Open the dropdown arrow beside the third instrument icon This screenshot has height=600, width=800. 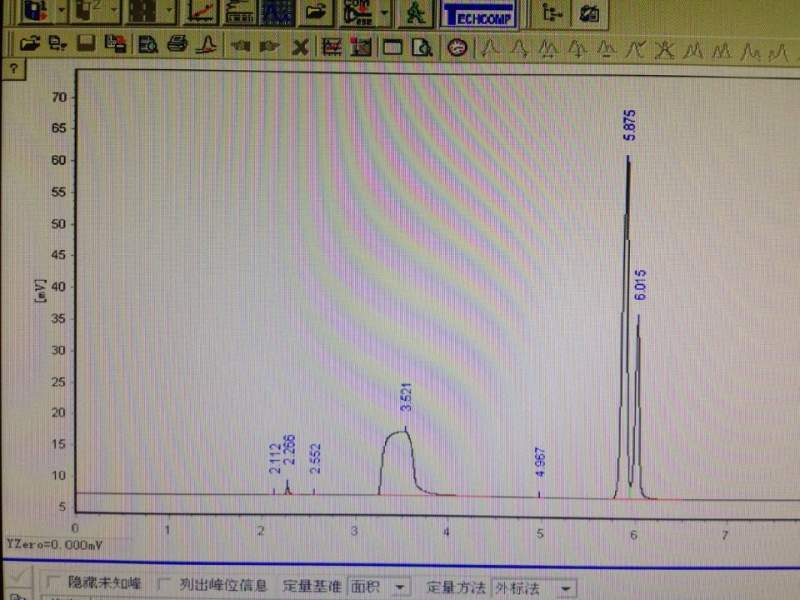pyautogui.click(x=169, y=11)
